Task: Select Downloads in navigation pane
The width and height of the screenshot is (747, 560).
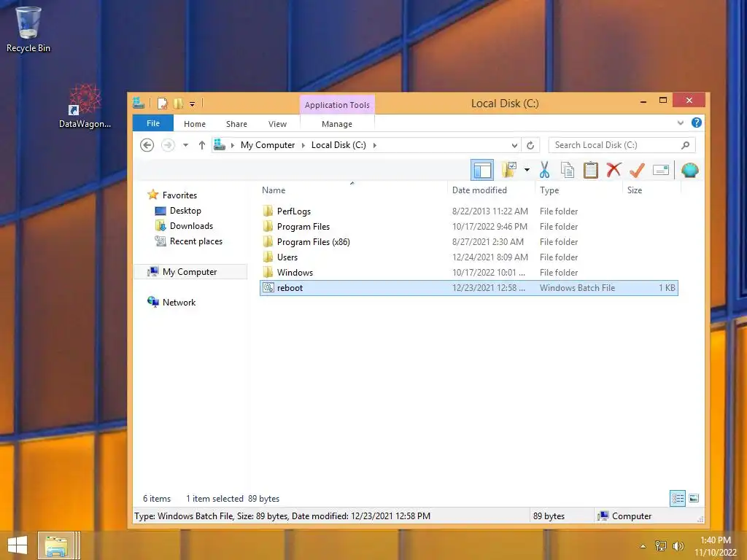Action: 191,226
